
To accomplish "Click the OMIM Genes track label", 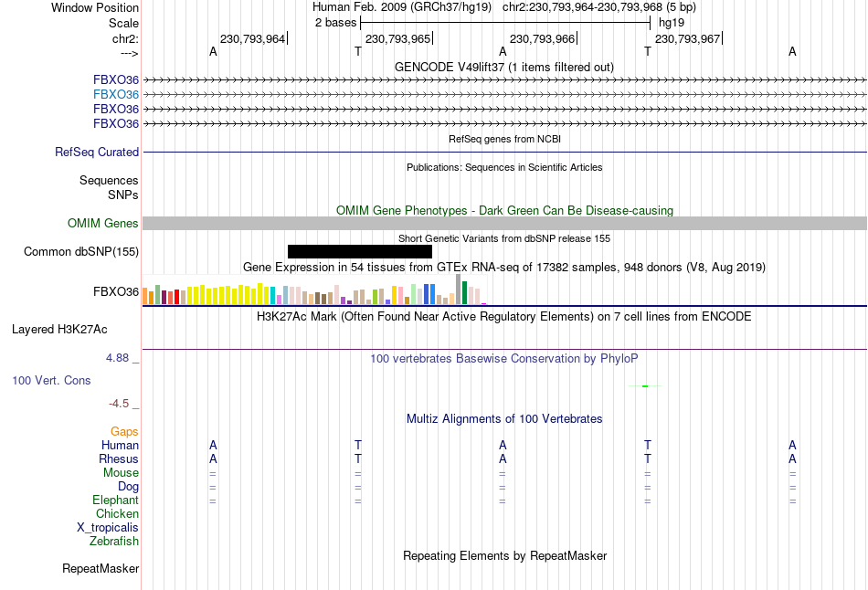I will (x=103, y=223).
